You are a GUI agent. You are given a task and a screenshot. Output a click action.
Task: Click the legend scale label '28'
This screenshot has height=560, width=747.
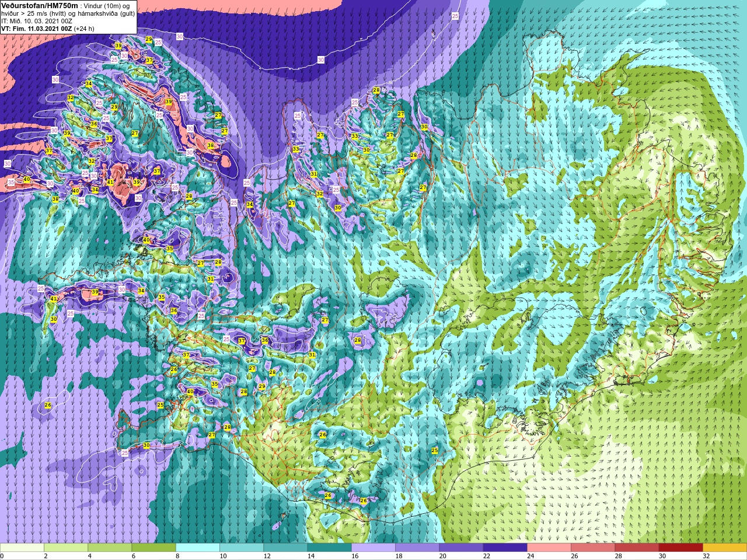click(x=618, y=556)
